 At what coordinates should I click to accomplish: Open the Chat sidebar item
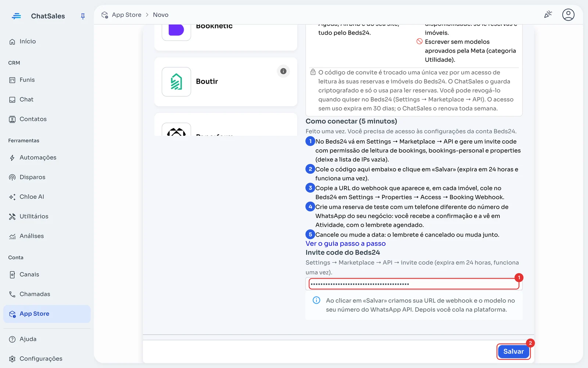click(47, 99)
